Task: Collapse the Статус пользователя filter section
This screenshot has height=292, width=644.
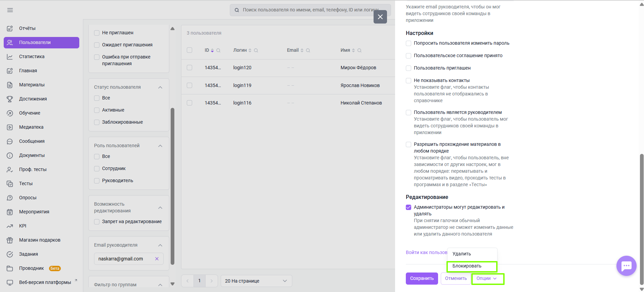Action: (160, 87)
